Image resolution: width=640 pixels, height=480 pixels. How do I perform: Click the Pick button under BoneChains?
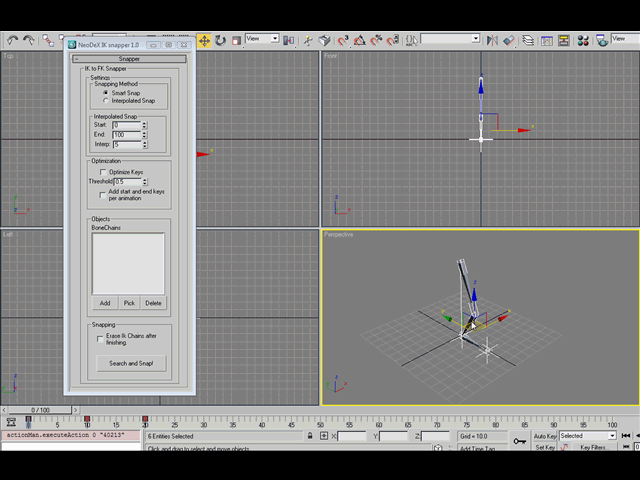[x=129, y=303]
